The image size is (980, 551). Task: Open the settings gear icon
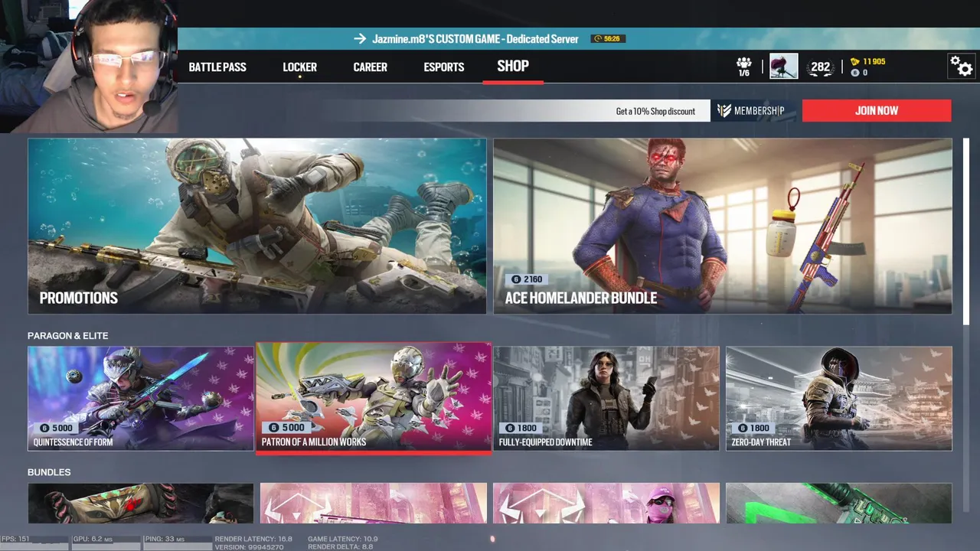961,66
